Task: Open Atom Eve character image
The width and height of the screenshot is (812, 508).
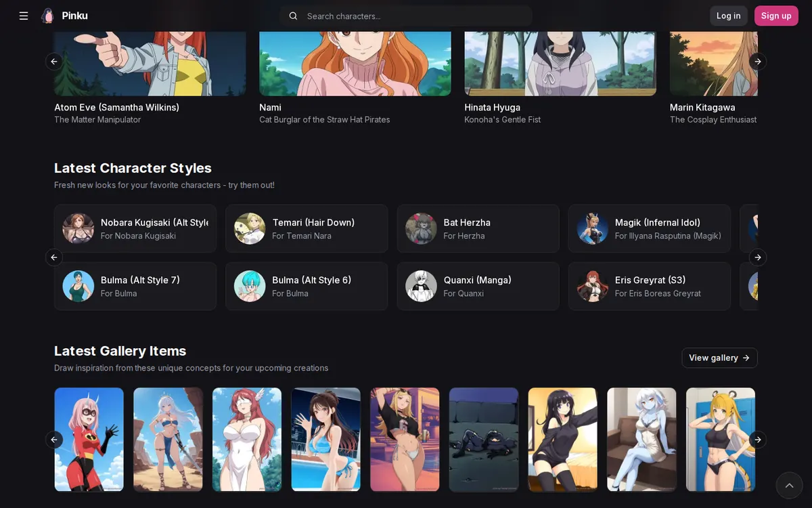Action: [150, 63]
